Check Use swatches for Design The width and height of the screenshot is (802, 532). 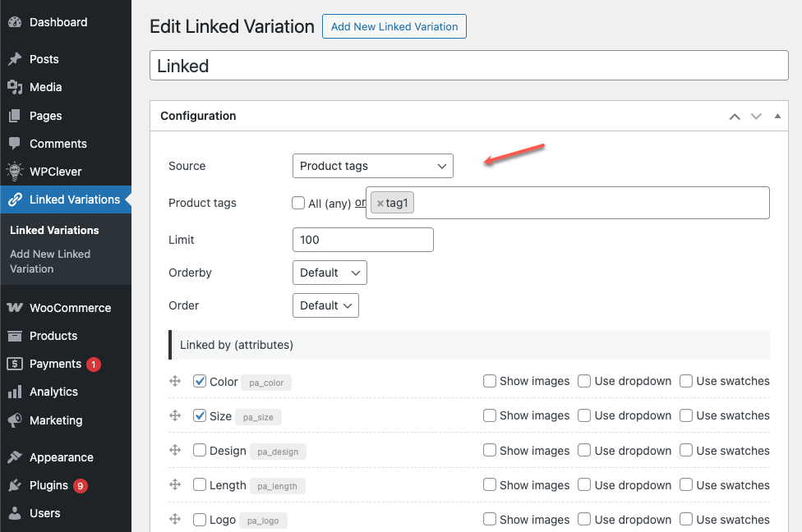(x=686, y=450)
